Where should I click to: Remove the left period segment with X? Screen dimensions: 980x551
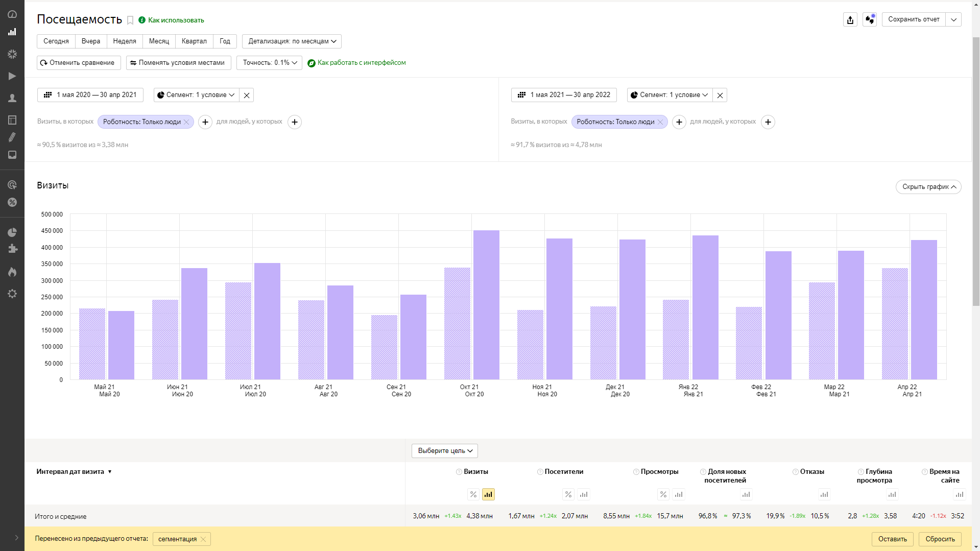247,95
